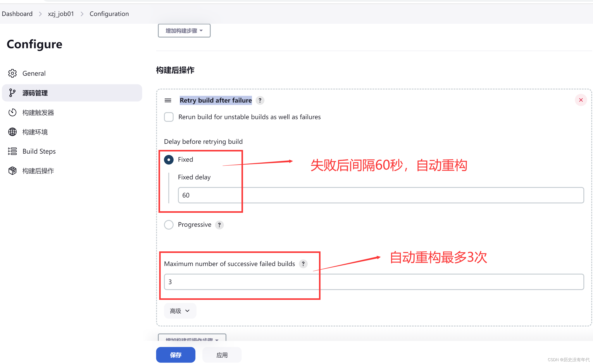The image size is (593, 364).
Task: Click the Build Steps list icon
Action: tap(12, 151)
